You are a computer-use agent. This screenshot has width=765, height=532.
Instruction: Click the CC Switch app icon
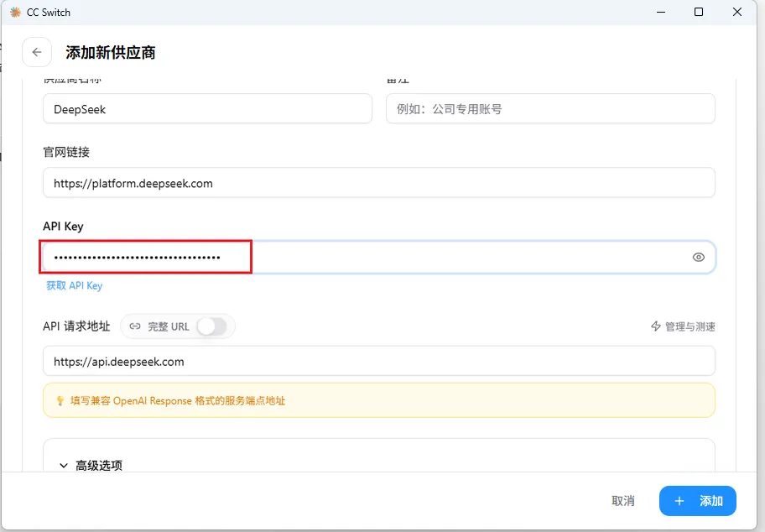click(x=16, y=13)
